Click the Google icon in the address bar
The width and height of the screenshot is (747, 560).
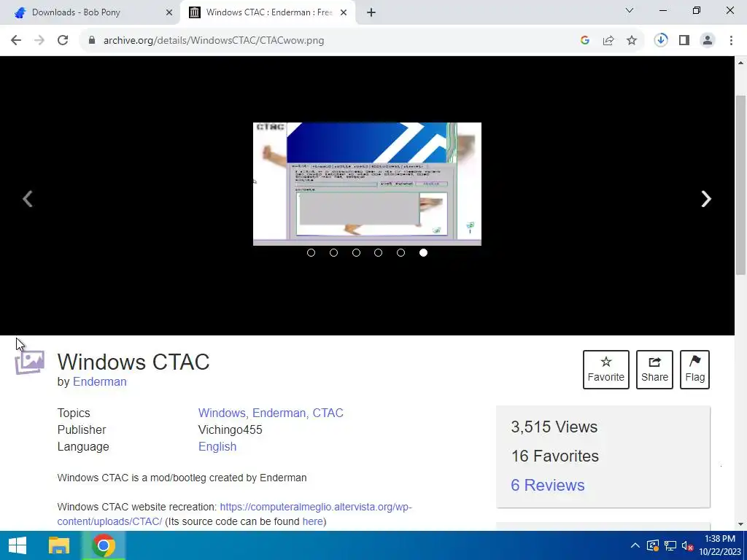coord(585,41)
